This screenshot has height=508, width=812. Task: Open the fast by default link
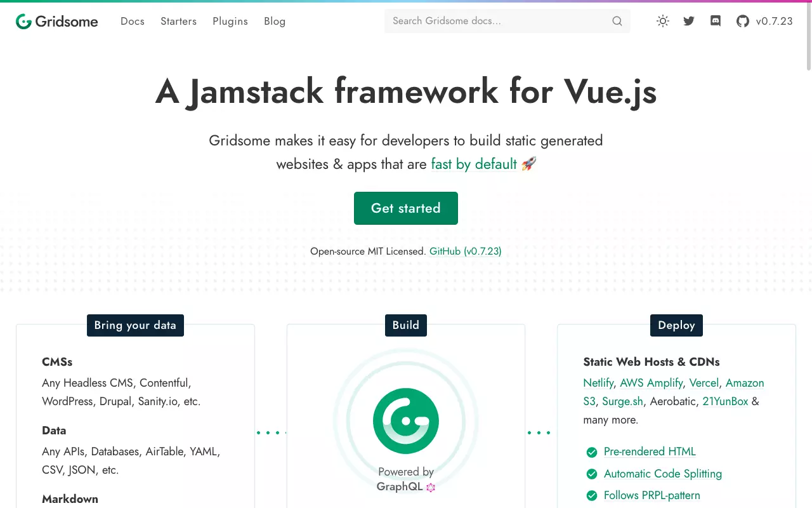[x=474, y=164]
